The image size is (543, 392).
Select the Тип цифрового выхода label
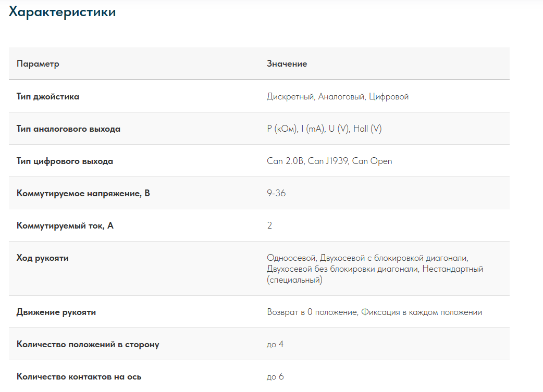[x=65, y=161]
